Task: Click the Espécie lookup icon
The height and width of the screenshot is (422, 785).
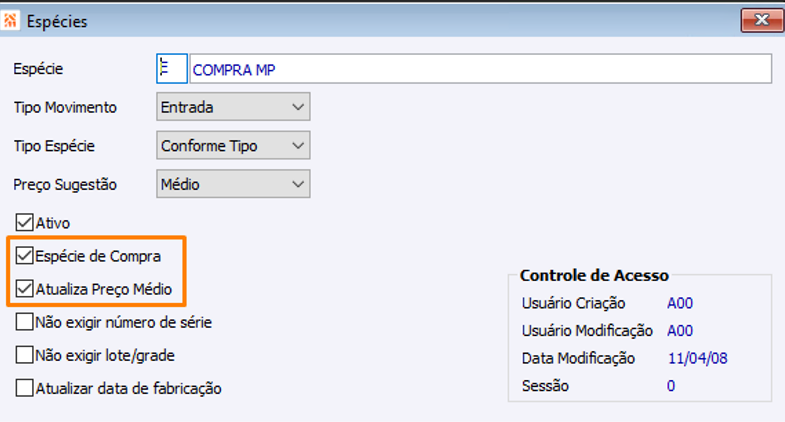Action: click(x=171, y=68)
